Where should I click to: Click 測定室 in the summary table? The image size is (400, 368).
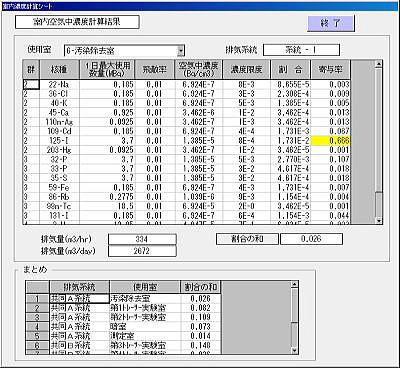coord(145,336)
